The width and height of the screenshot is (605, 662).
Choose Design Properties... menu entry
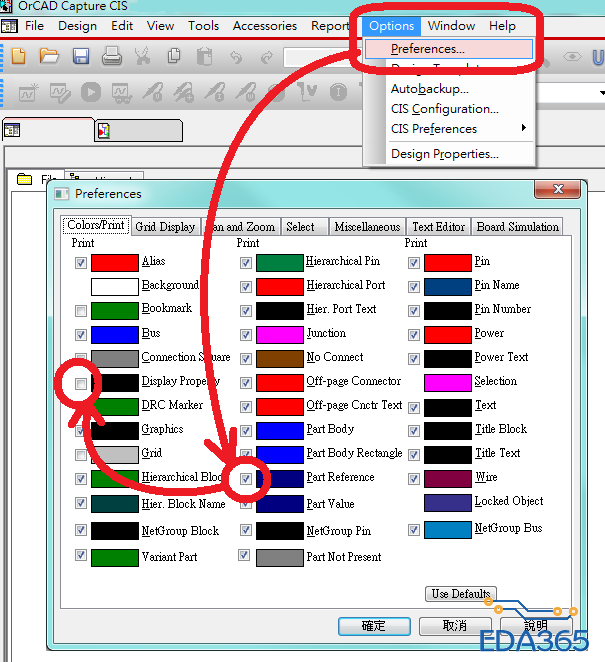point(445,154)
